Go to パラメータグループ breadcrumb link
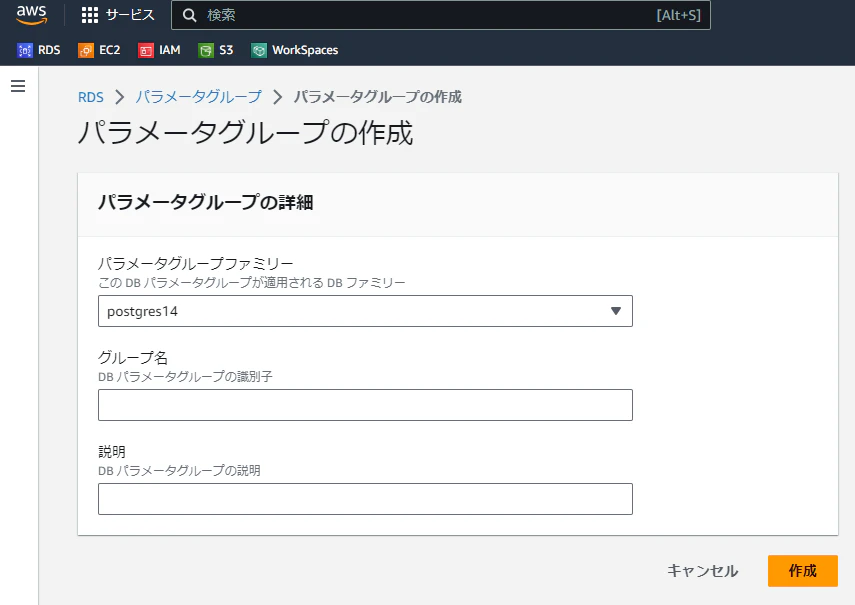 click(x=198, y=97)
